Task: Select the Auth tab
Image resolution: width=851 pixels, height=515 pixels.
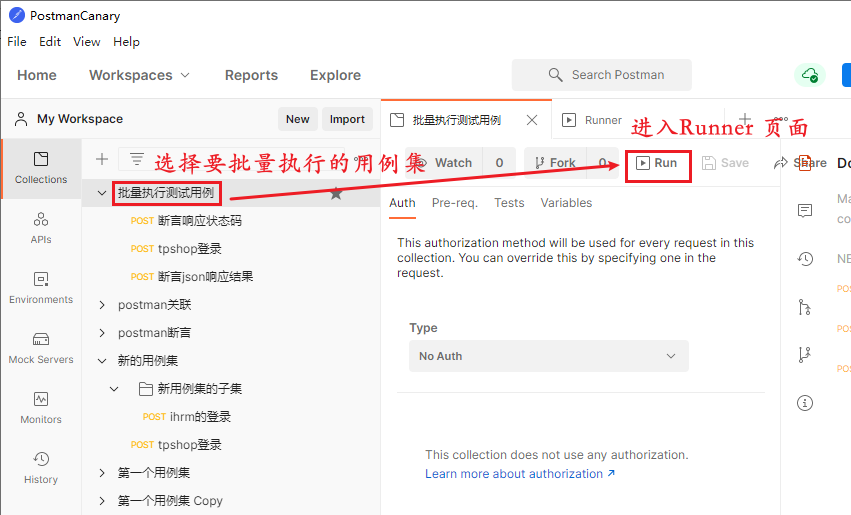Action: (x=402, y=203)
